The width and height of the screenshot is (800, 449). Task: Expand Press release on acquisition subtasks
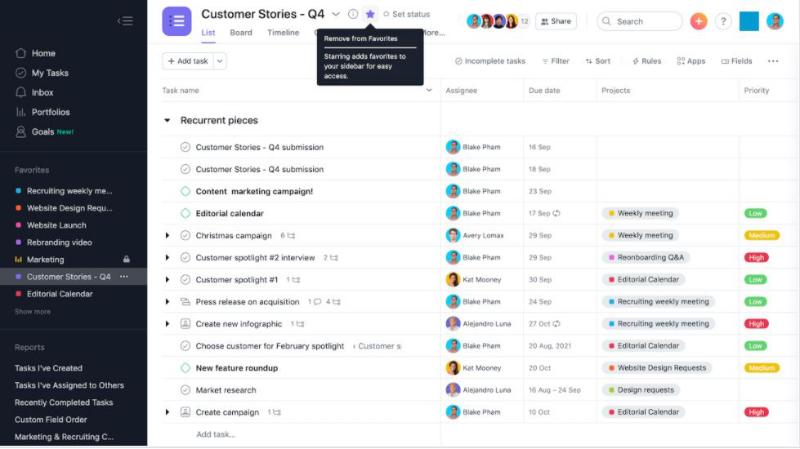167,302
